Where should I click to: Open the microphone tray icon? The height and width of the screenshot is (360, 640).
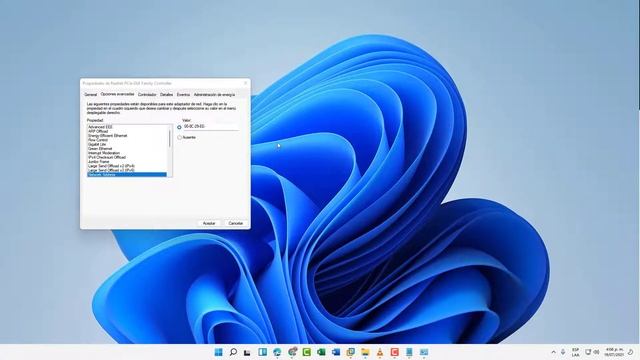pyautogui.click(x=563, y=352)
